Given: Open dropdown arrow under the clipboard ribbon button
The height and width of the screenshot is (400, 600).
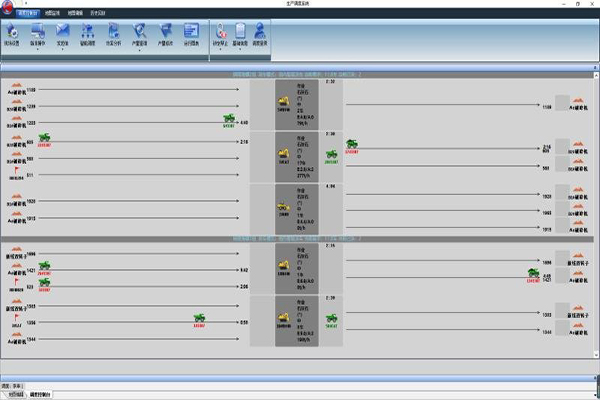Looking at the screenshot, I should tap(240, 49).
